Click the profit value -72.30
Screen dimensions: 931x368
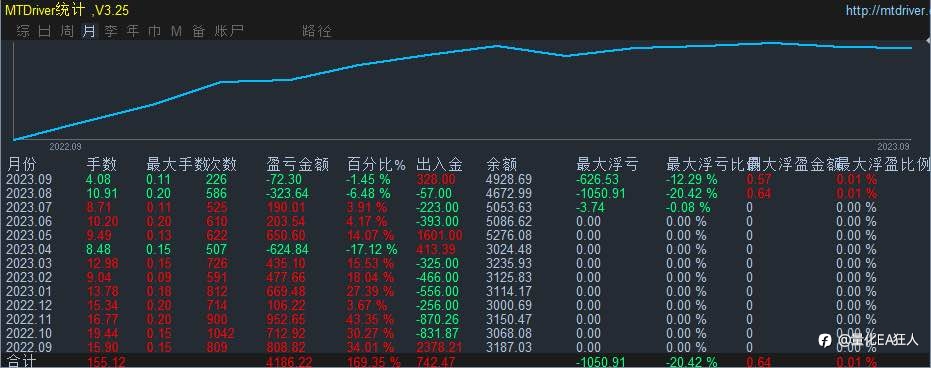(x=285, y=179)
